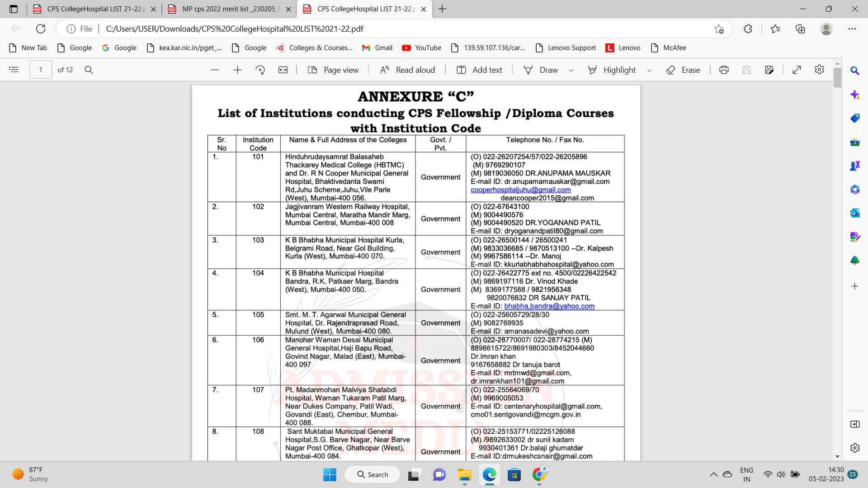Open browser Extensions menu

point(748,29)
